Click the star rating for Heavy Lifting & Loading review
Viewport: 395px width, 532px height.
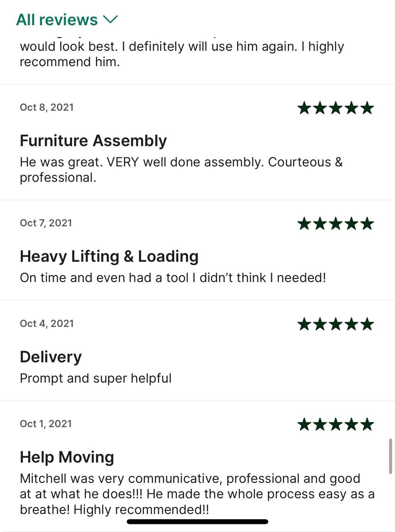pyautogui.click(x=336, y=223)
